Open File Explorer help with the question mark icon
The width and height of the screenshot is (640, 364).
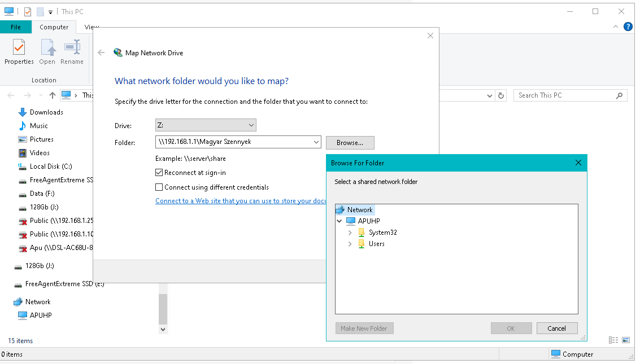click(x=628, y=27)
